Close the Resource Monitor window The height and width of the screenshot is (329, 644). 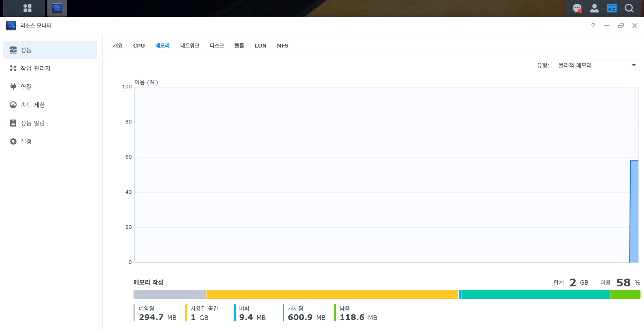pyautogui.click(x=635, y=26)
